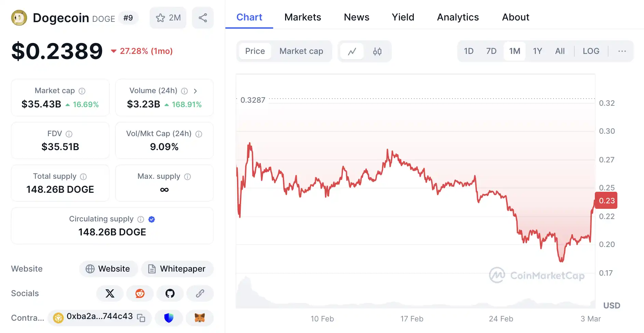Select the line chart view icon
The image size is (644, 333).
[x=352, y=51]
